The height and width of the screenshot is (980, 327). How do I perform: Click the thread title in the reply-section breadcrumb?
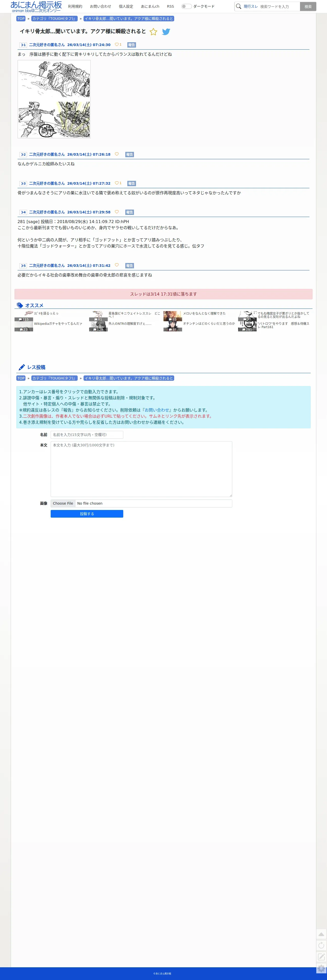pyautogui.click(x=129, y=378)
